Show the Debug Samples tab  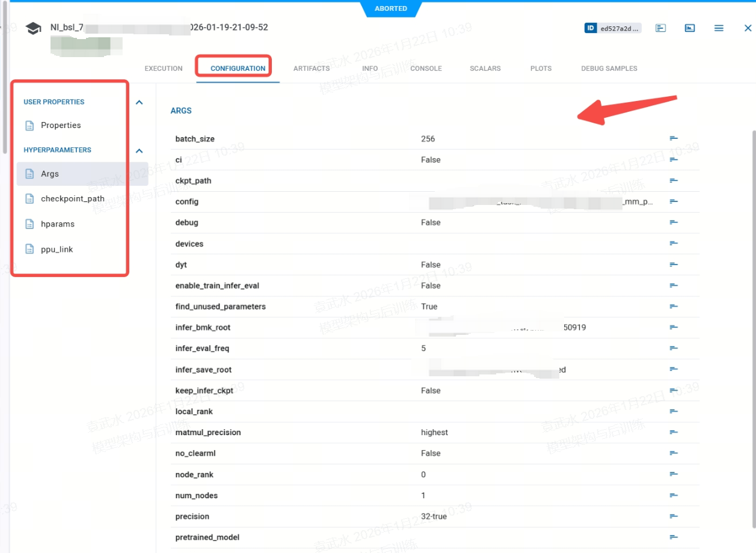(x=609, y=69)
